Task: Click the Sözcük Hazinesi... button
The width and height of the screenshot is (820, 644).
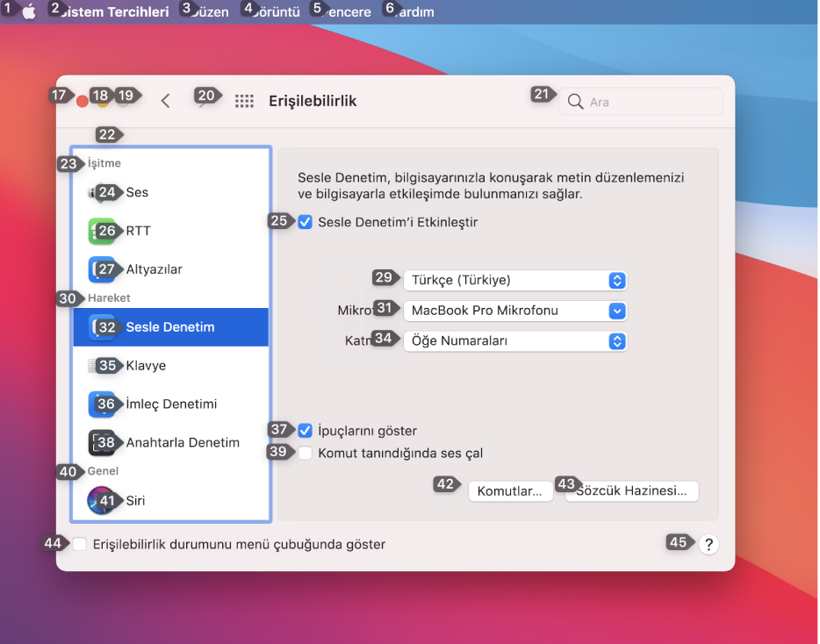Action: coord(632,490)
